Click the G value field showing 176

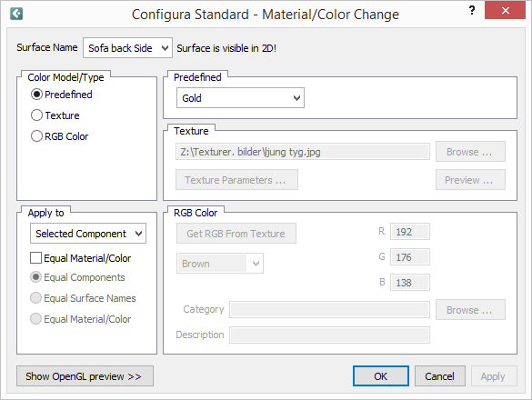(x=410, y=257)
